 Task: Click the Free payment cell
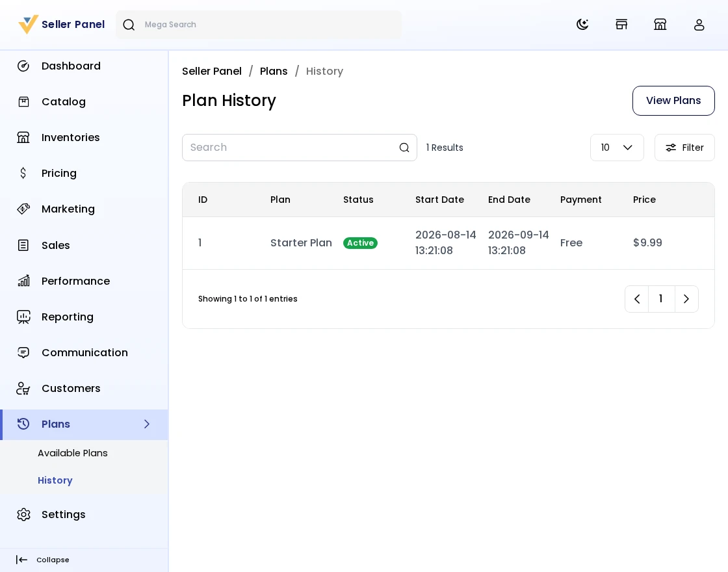click(x=571, y=243)
